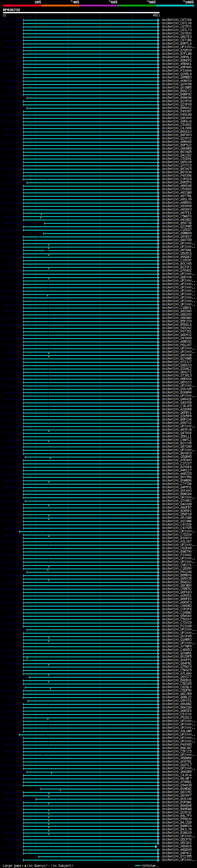Select hit UniRef100_P49397
The image size is (197, 868).
point(177,111)
